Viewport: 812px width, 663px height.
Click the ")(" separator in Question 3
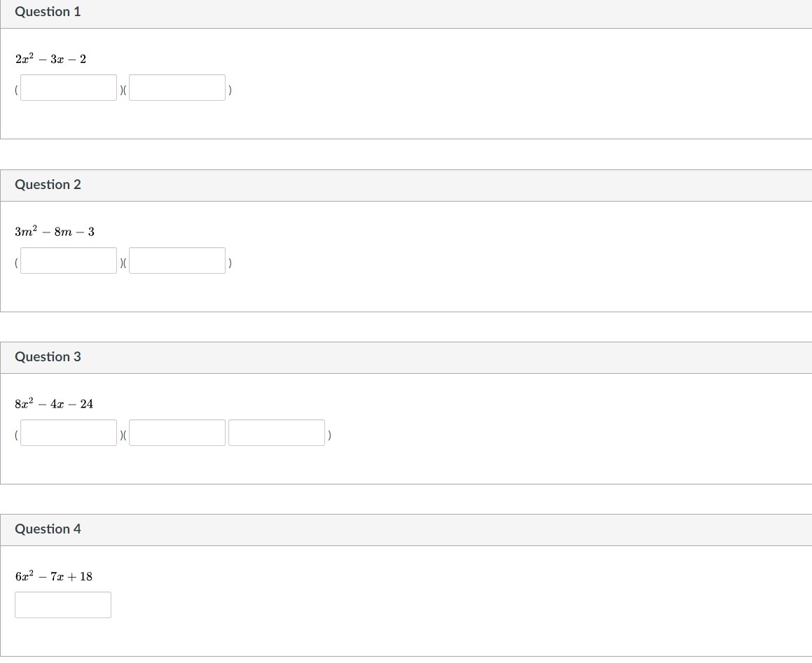coord(123,435)
